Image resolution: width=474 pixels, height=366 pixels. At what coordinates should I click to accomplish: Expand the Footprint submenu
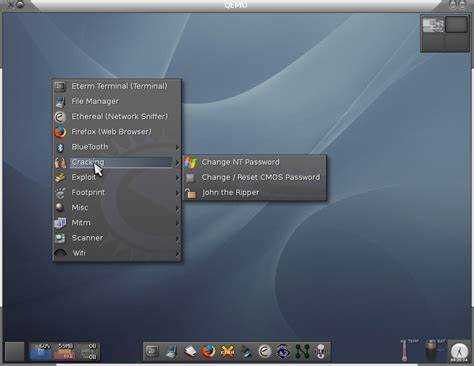click(x=117, y=193)
